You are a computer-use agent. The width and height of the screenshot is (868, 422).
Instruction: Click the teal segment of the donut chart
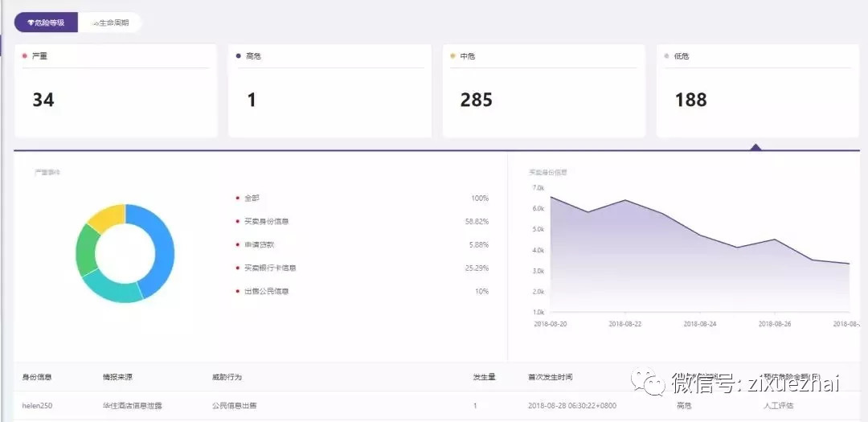[x=113, y=288]
